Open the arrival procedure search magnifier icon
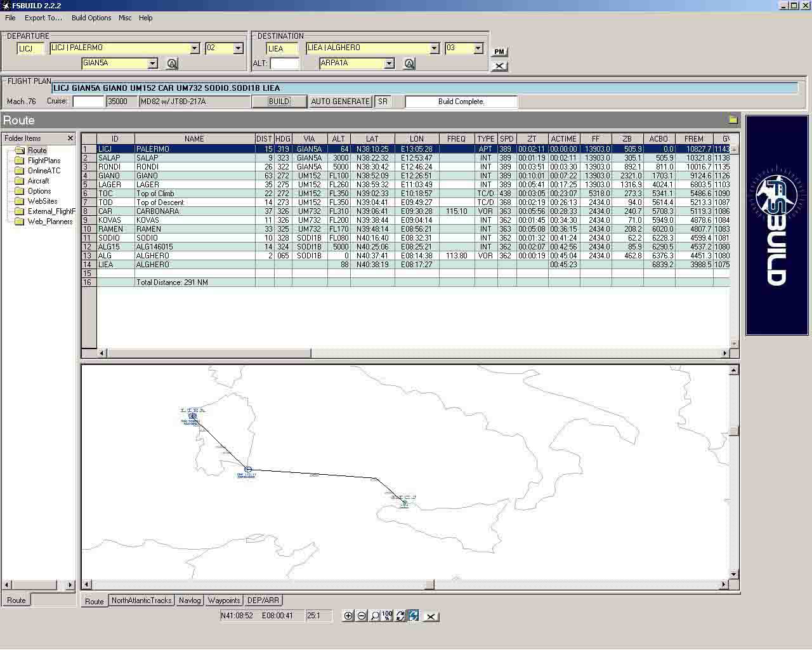The width and height of the screenshot is (812, 650). point(409,63)
